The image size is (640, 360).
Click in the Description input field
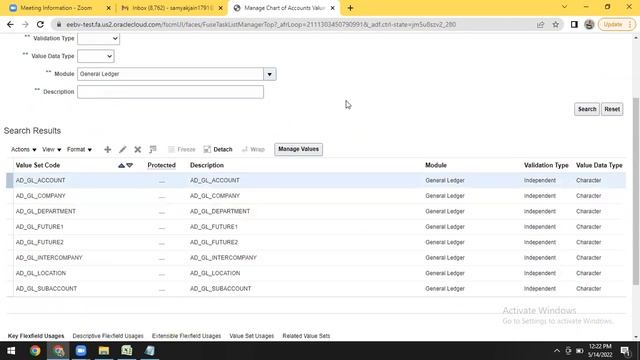click(170, 92)
